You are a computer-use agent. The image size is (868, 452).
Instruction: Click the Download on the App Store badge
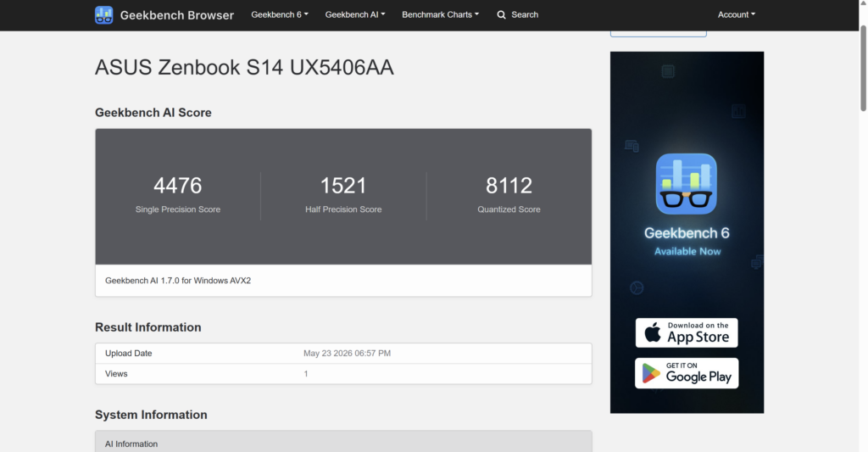[x=687, y=333]
